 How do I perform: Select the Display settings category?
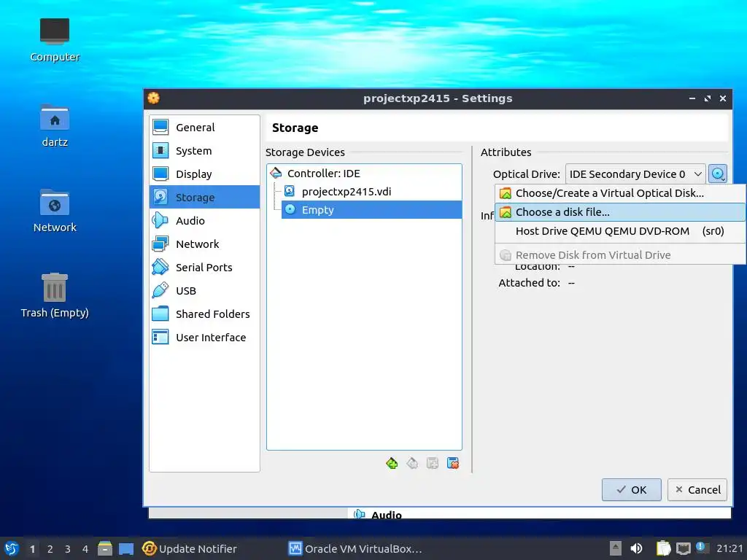pyautogui.click(x=204, y=174)
